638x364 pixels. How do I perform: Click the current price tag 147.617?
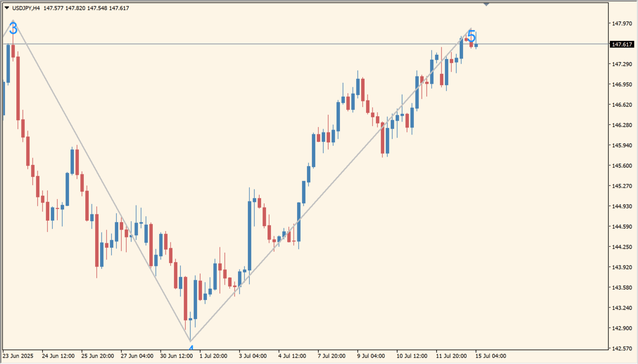[x=621, y=44]
